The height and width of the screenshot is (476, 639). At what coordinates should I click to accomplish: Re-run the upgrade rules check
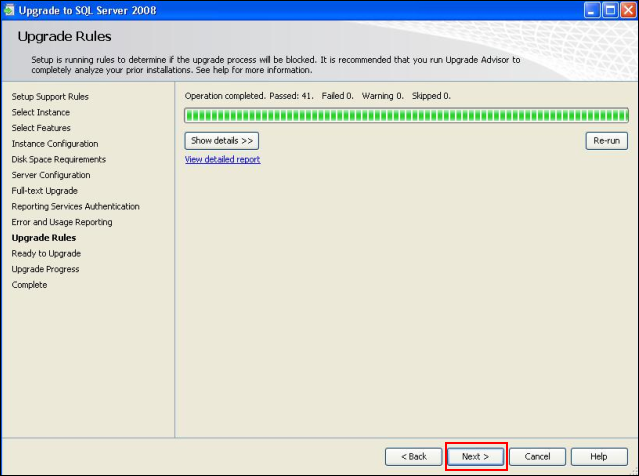606,141
